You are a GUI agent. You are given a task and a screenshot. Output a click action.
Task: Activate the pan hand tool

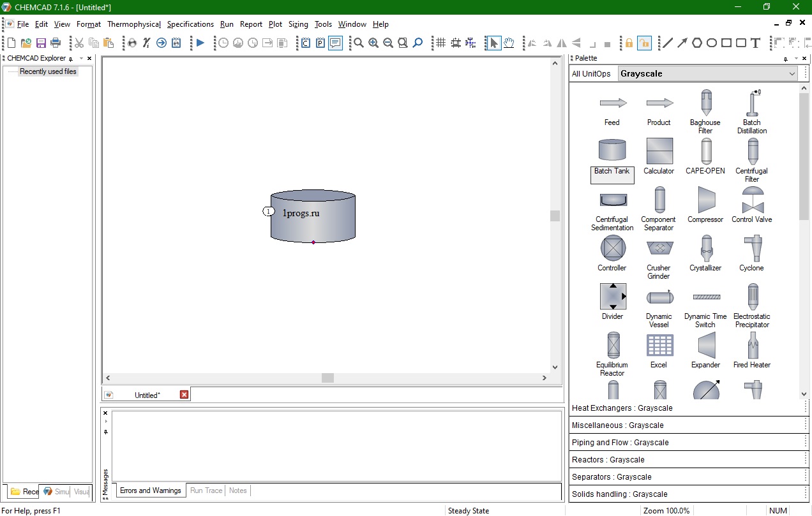click(x=509, y=43)
